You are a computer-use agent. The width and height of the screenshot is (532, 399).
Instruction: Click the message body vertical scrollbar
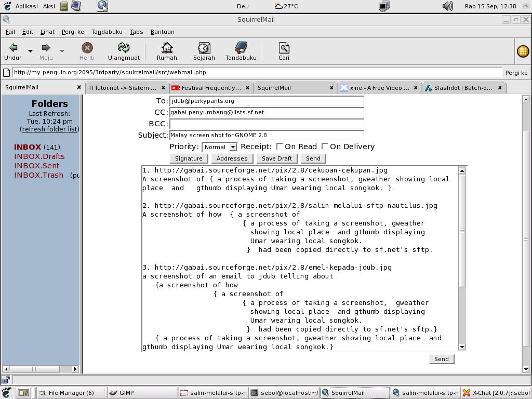(462, 260)
